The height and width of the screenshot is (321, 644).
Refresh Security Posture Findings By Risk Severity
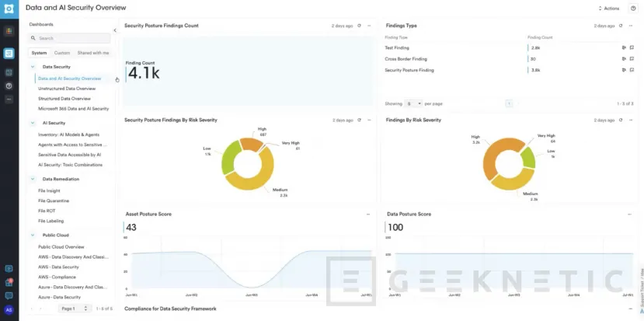pyautogui.click(x=359, y=120)
